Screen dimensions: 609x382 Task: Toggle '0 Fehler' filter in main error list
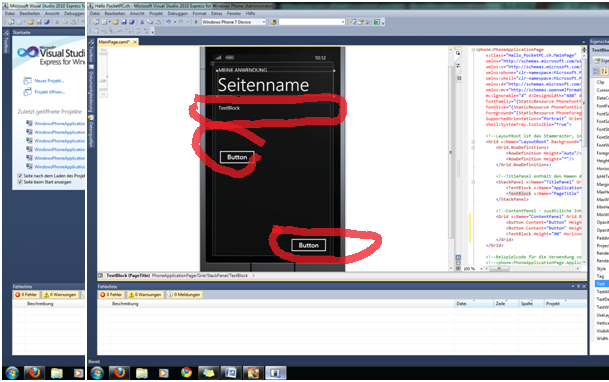(111, 295)
